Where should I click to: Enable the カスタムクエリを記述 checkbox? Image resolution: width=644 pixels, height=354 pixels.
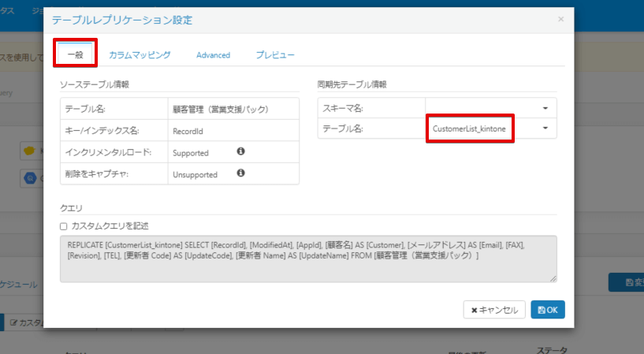[x=64, y=226]
